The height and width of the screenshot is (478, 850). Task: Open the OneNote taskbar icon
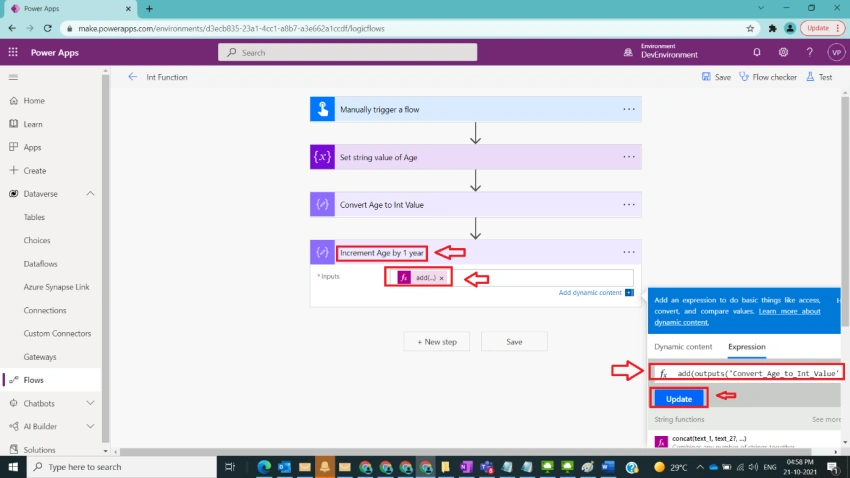(466, 467)
